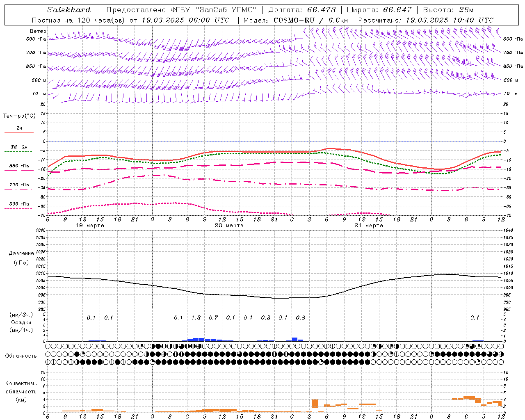Select the 'Прогноз на 120 часа(ов)' forecast header
This screenshot has width=525, height=420.
[x=79, y=20]
